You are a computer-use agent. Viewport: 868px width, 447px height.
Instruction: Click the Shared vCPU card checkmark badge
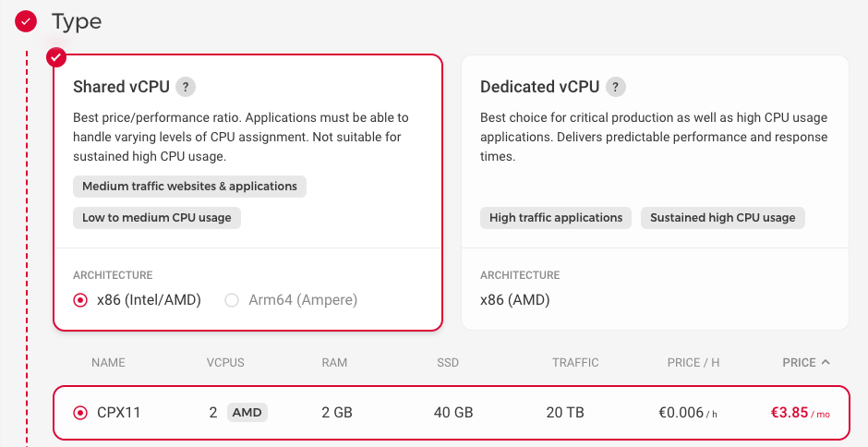56,58
